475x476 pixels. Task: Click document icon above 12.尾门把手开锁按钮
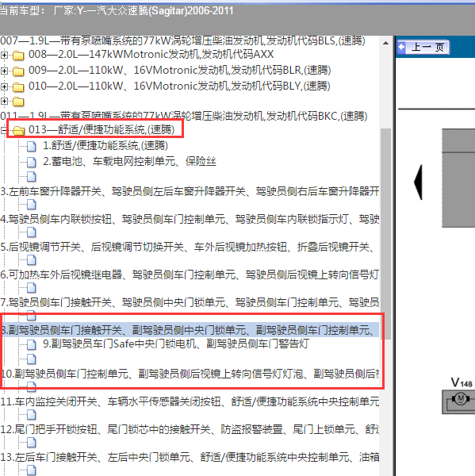tap(32, 415)
